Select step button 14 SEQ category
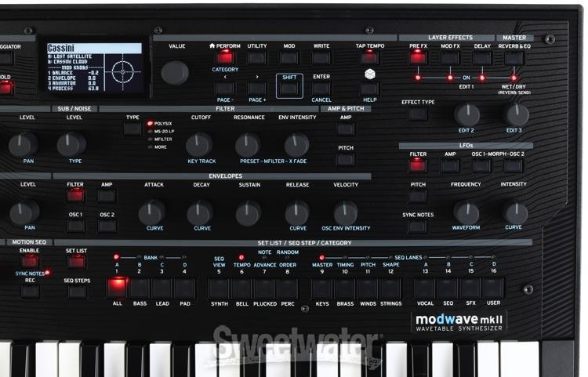Image resolution: width=588 pixels, height=377 pixels. tap(448, 288)
